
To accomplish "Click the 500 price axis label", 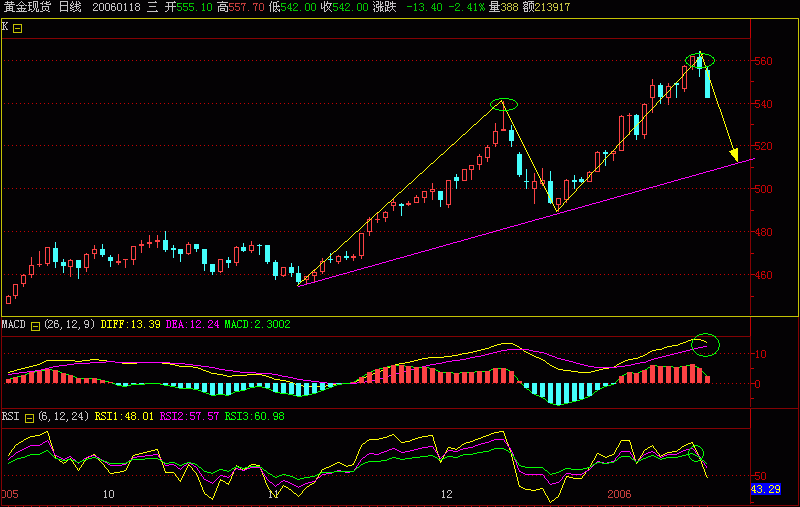I will 763,189.
